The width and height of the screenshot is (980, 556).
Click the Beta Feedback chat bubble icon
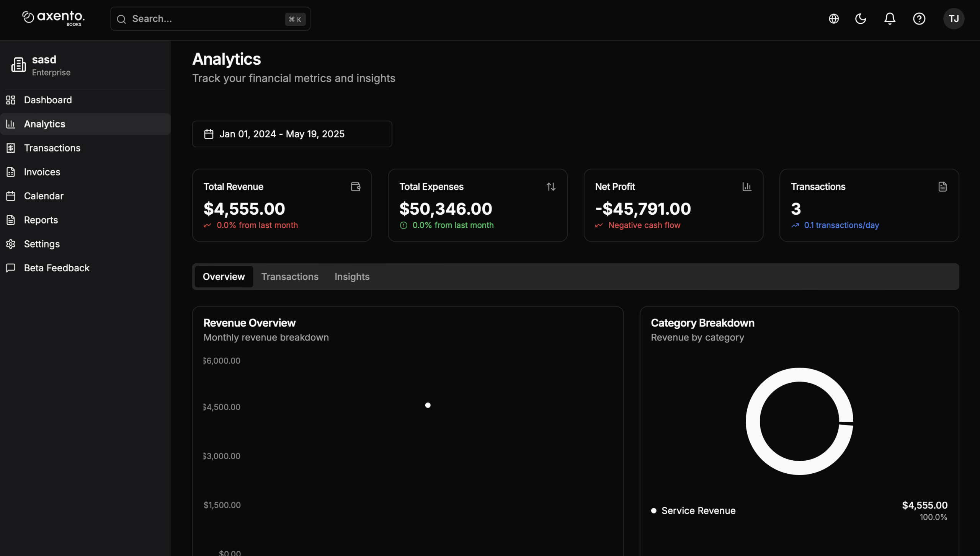click(11, 268)
